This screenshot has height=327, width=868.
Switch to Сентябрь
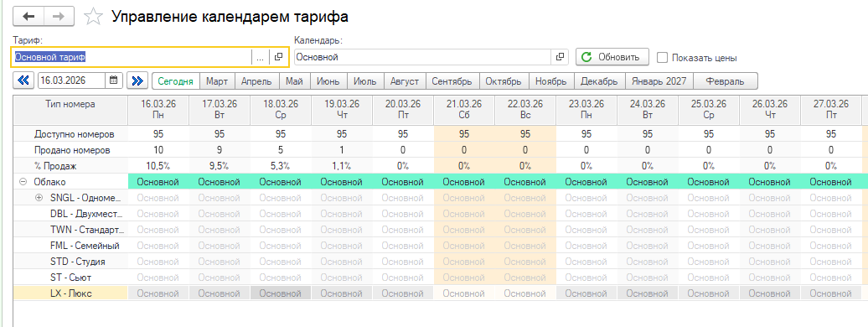(x=452, y=81)
